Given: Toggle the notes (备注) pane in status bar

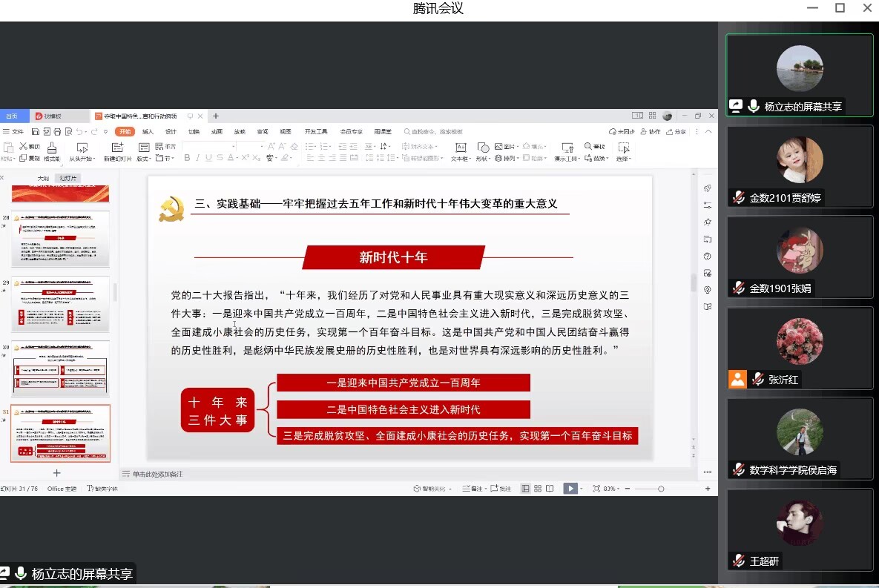Looking at the screenshot, I should tap(472, 489).
